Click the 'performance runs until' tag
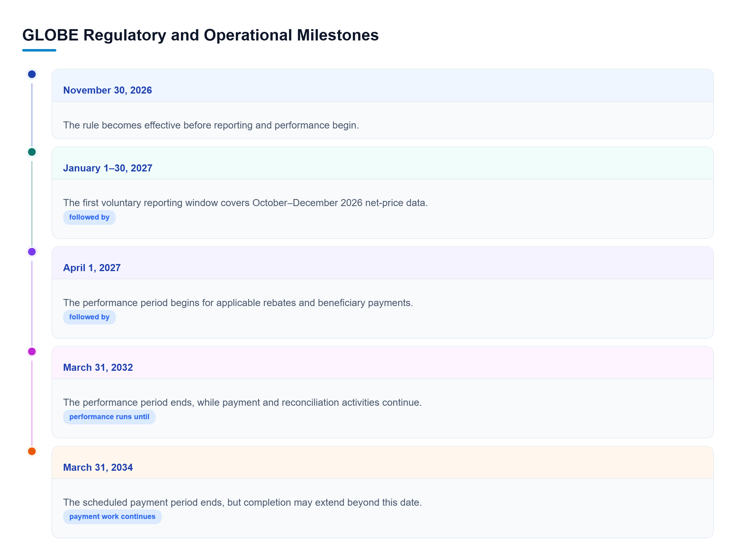The width and height of the screenshot is (736, 560). pyautogui.click(x=109, y=417)
